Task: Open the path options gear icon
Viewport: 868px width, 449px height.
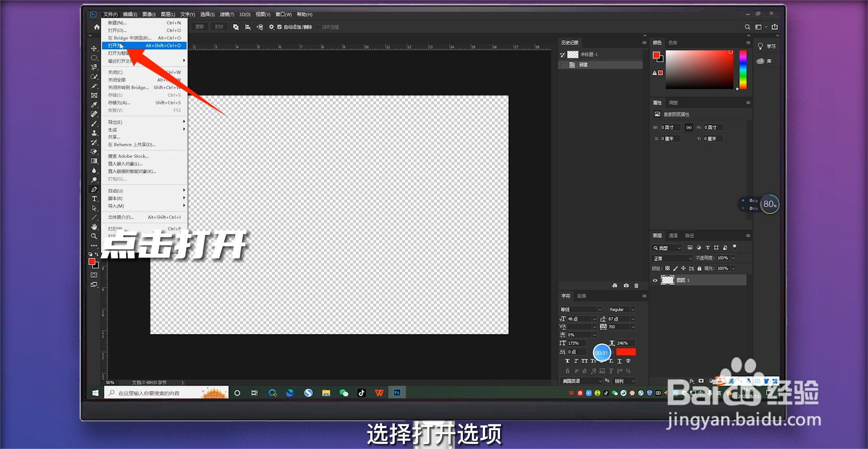Action: [x=271, y=27]
